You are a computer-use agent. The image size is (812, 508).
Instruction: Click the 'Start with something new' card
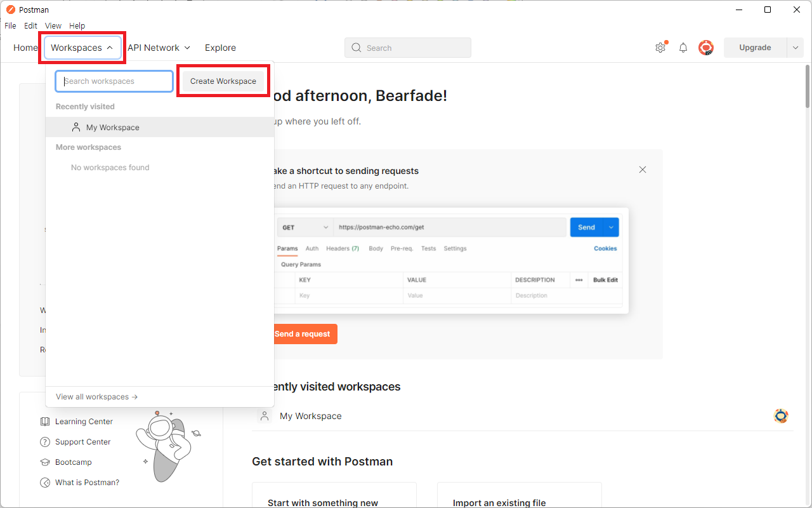(x=334, y=495)
